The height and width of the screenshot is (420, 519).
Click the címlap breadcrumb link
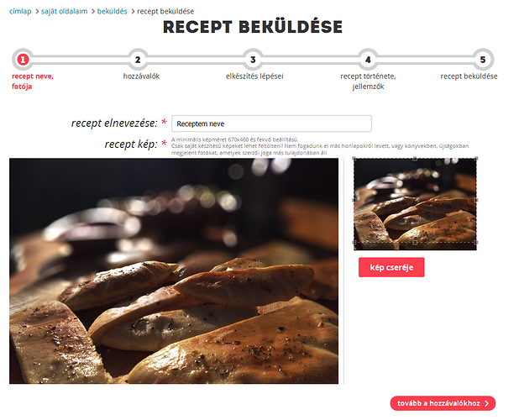click(x=20, y=11)
